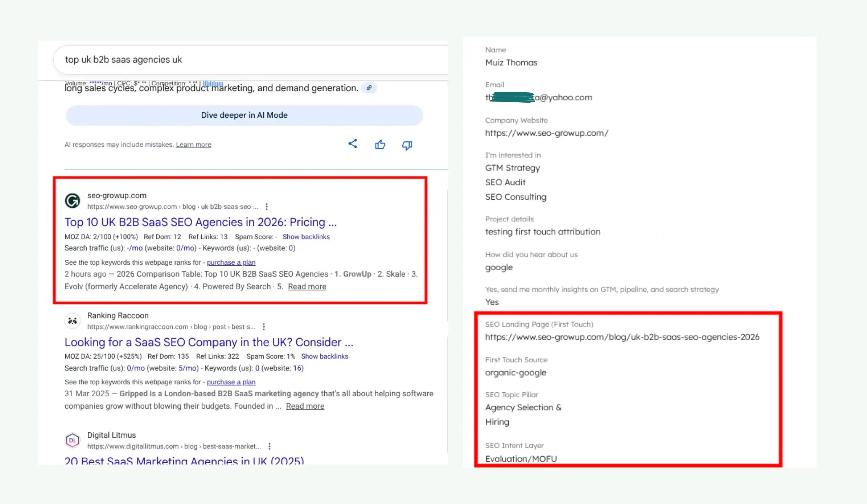Open the three-dot menu for Ranking Raccoon result
Screen dimensions: 867x504
264,327
